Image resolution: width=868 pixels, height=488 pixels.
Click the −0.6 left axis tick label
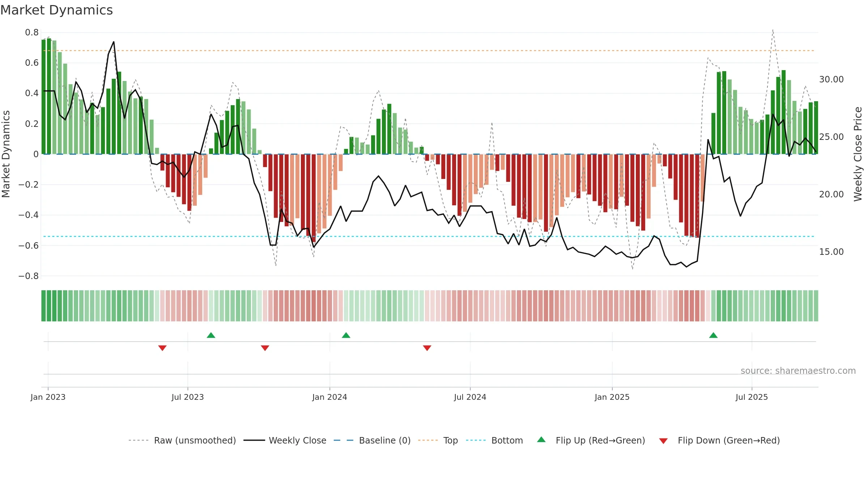pyautogui.click(x=29, y=246)
